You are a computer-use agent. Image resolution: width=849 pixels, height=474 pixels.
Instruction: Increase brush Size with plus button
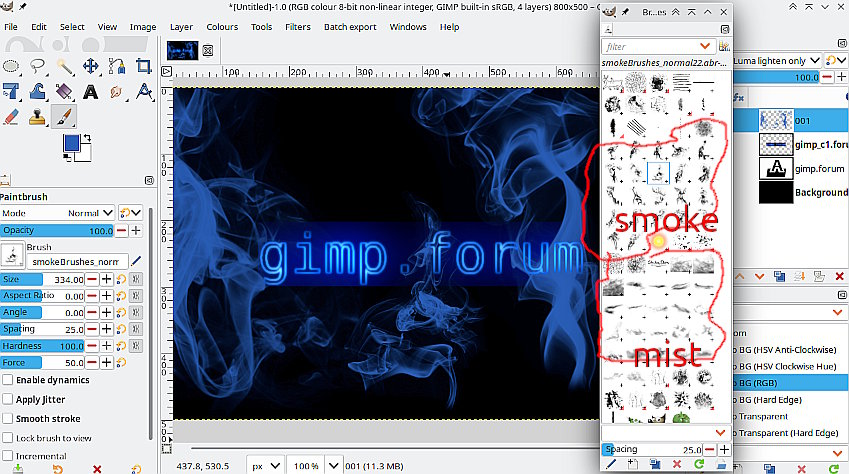107,279
